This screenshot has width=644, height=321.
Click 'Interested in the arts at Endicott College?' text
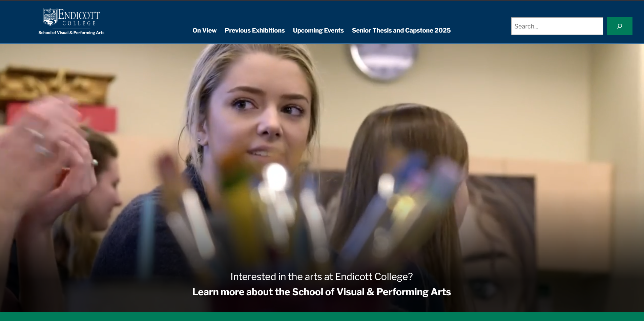[321, 277]
